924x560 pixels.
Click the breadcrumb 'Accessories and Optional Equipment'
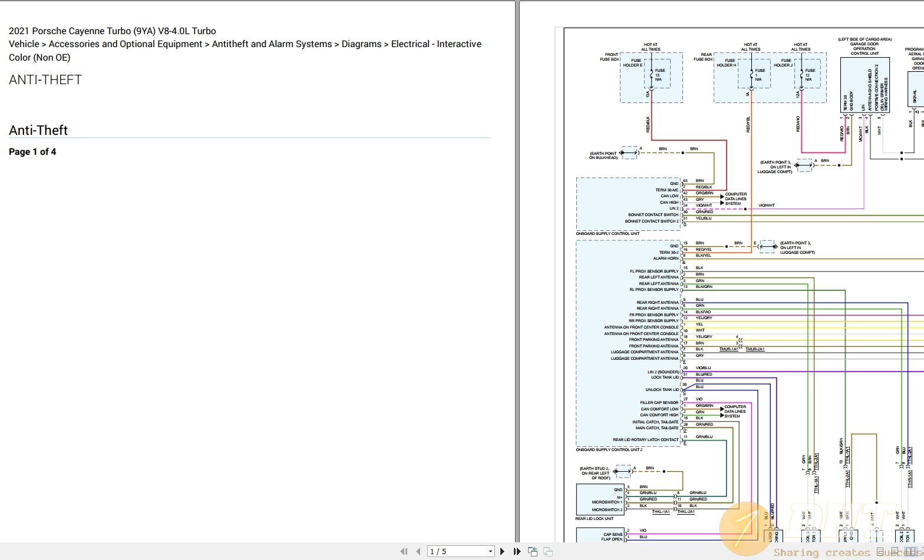(126, 44)
